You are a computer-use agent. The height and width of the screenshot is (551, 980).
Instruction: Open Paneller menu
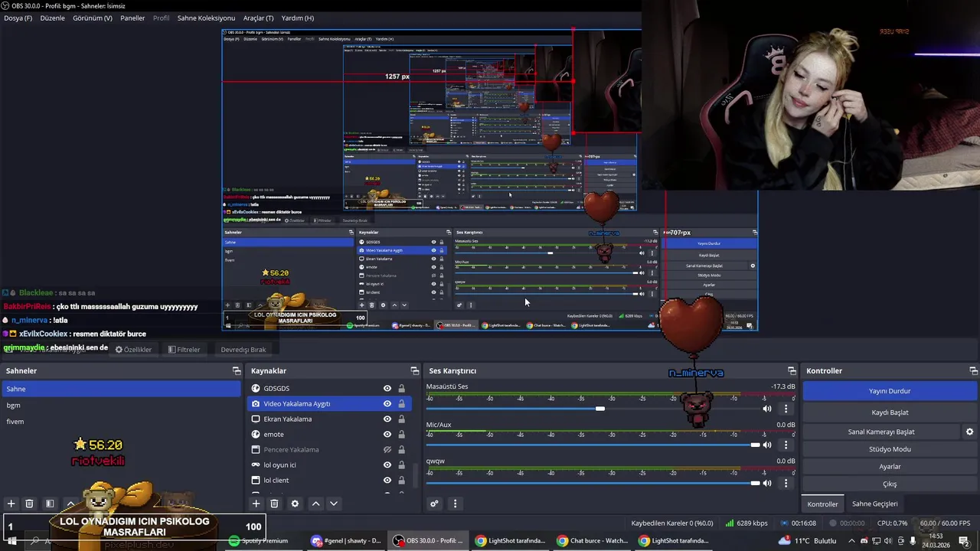132,18
